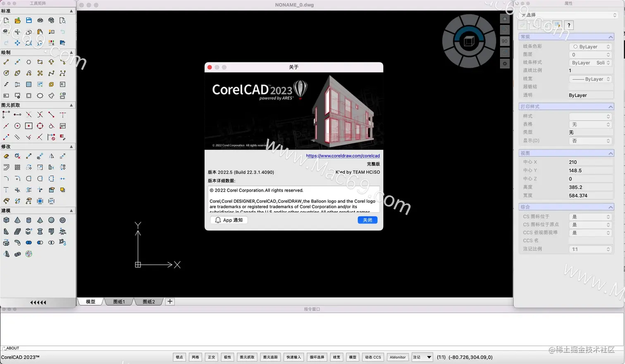
Task: Select the Trim scissors tool in 修改
Action: coord(17,190)
